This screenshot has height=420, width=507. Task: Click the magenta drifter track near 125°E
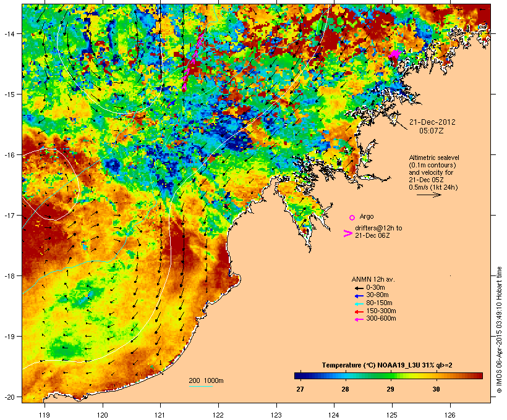pyautogui.click(x=395, y=54)
